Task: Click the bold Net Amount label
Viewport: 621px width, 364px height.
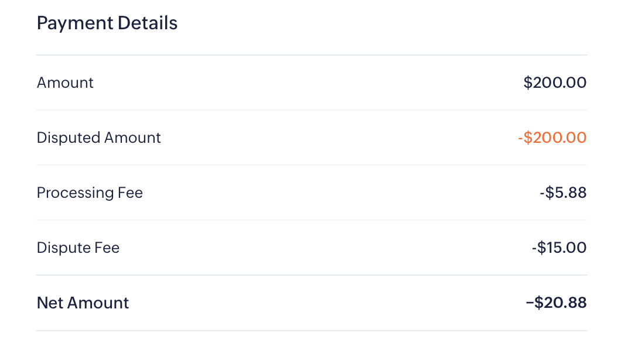Action: point(83,303)
